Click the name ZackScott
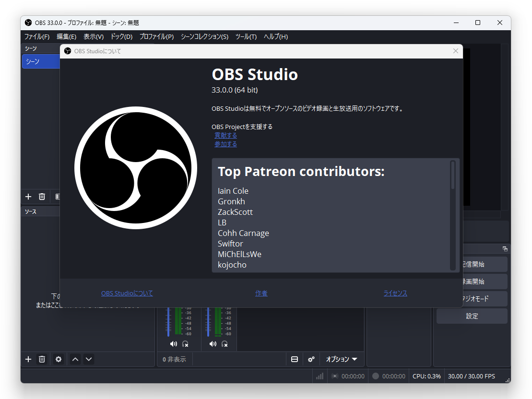The height and width of the screenshot is (399, 532). [235, 212]
